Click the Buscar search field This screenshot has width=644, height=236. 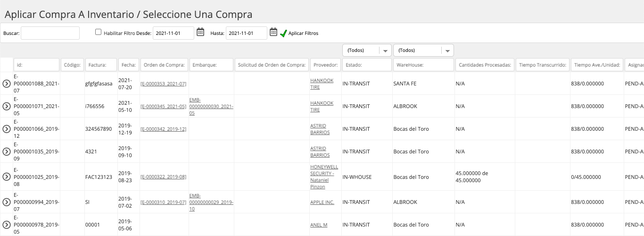pos(50,33)
